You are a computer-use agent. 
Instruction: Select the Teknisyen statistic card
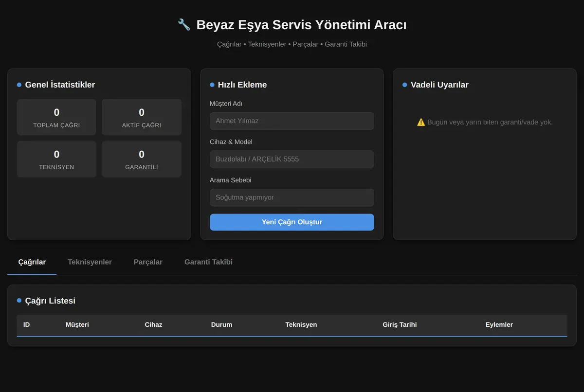56,159
